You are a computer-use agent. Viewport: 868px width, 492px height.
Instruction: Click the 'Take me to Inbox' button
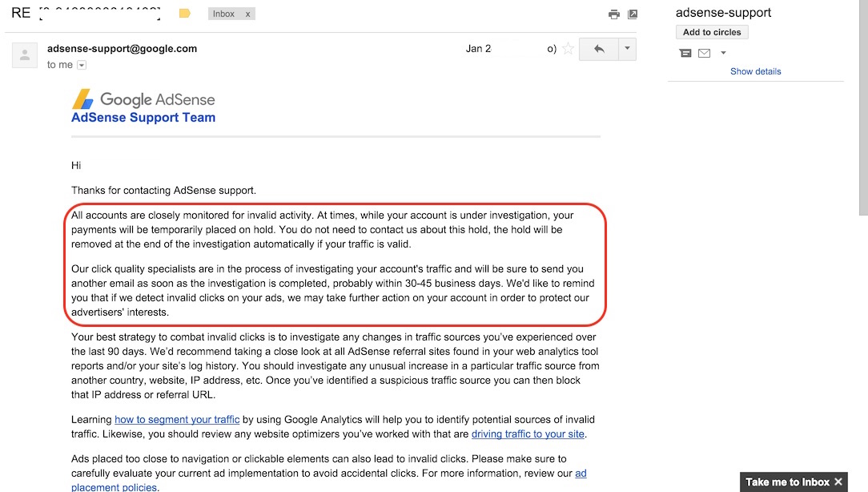tap(787, 482)
